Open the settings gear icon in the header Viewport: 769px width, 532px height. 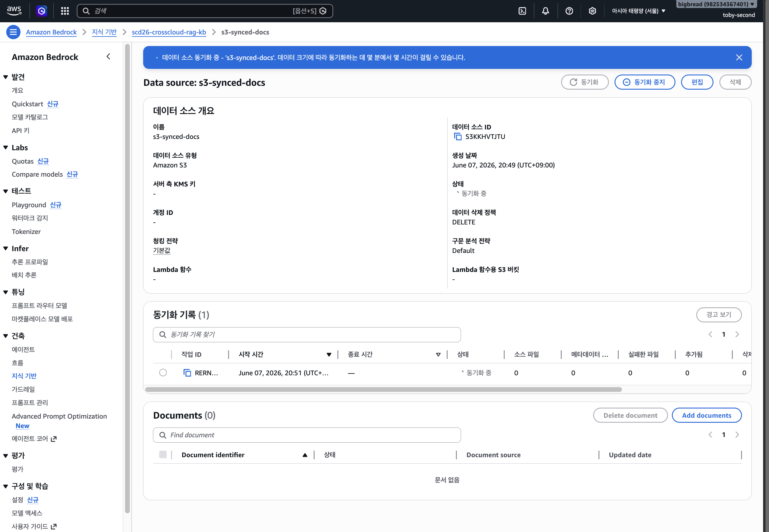tap(592, 11)
